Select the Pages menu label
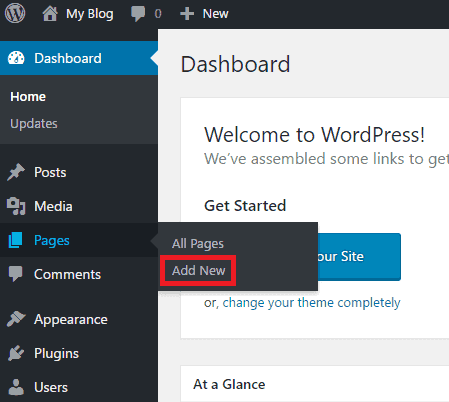The image size is (449, 402). tap(52, 241)
